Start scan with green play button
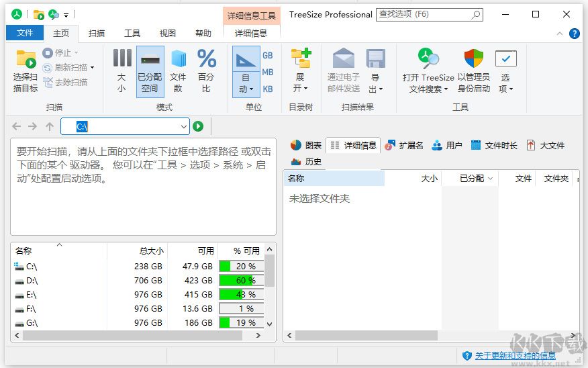 [198, 126]
